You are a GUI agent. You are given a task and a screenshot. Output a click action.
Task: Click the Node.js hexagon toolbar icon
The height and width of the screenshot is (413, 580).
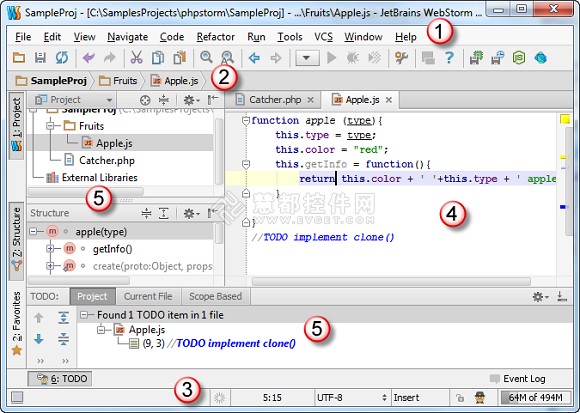pyautogui.click(x=519, y=58)
